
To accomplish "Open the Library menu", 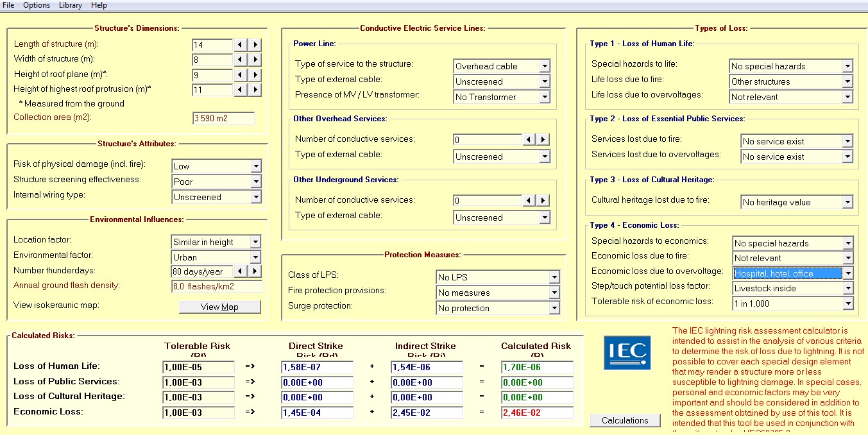I will click(70, 5).
